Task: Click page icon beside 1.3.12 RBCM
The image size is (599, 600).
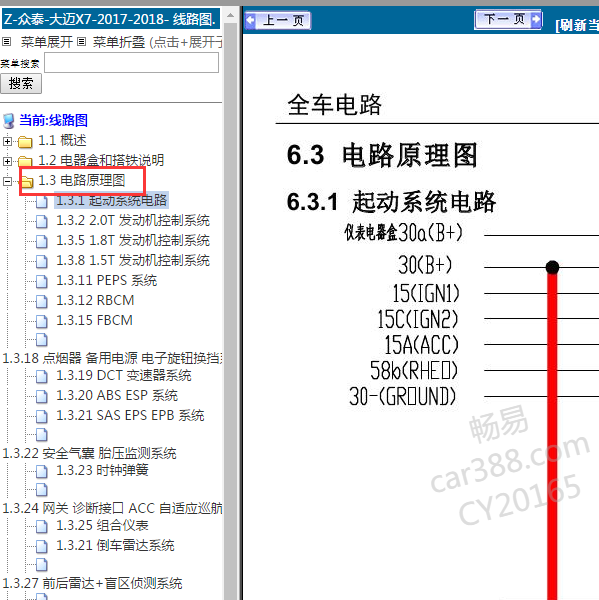Action: point(42,301)
